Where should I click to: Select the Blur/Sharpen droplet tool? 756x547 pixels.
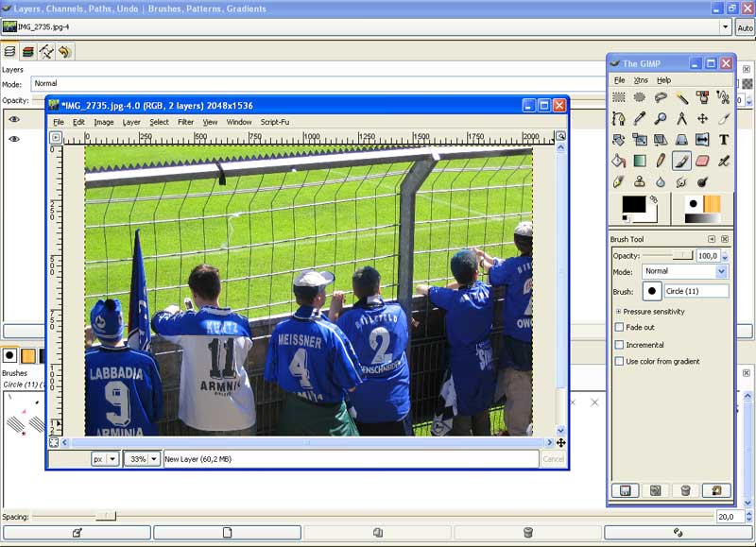pos(661,182)
